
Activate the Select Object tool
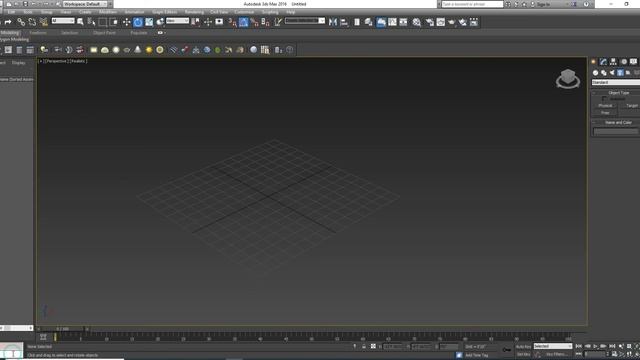(80, 22)
